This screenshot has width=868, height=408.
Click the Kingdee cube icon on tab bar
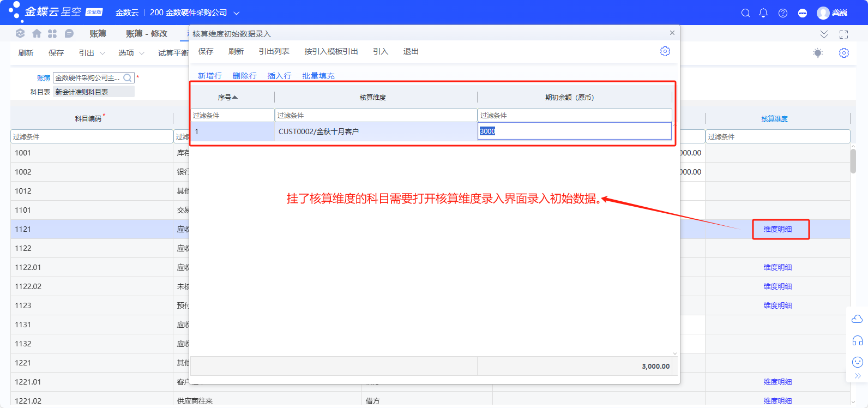tap(20, 34)
